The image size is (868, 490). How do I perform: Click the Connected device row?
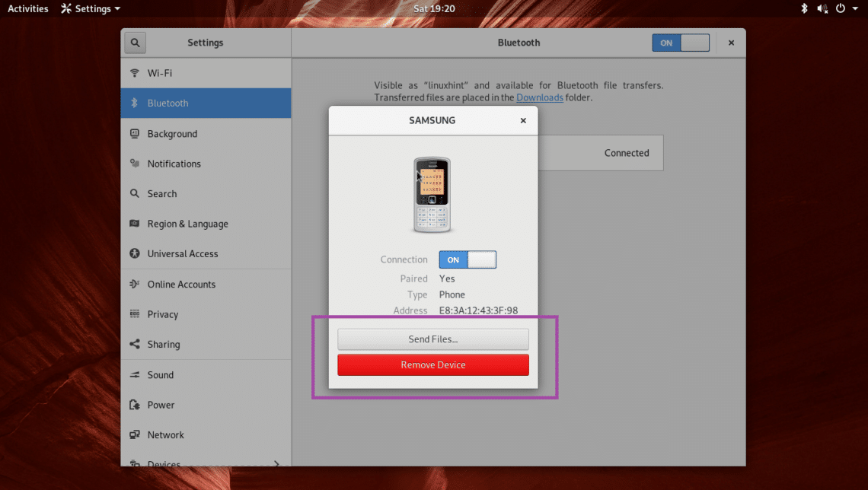(x=601, y=153)
